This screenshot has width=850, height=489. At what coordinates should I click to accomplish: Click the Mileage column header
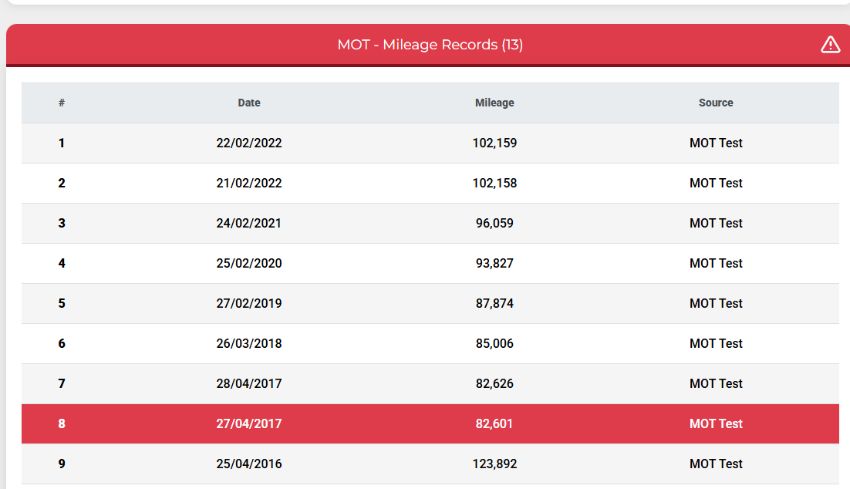(x=495, y=103)
